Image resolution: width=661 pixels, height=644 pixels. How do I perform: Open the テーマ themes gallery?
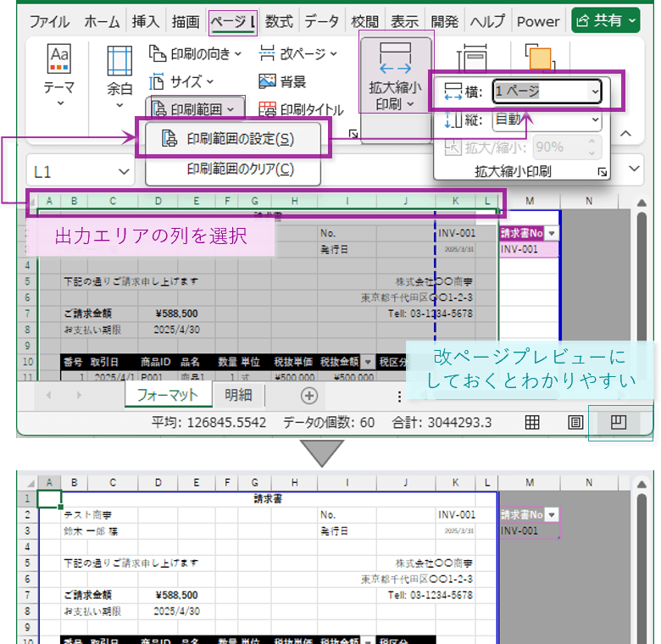(59, 76)
